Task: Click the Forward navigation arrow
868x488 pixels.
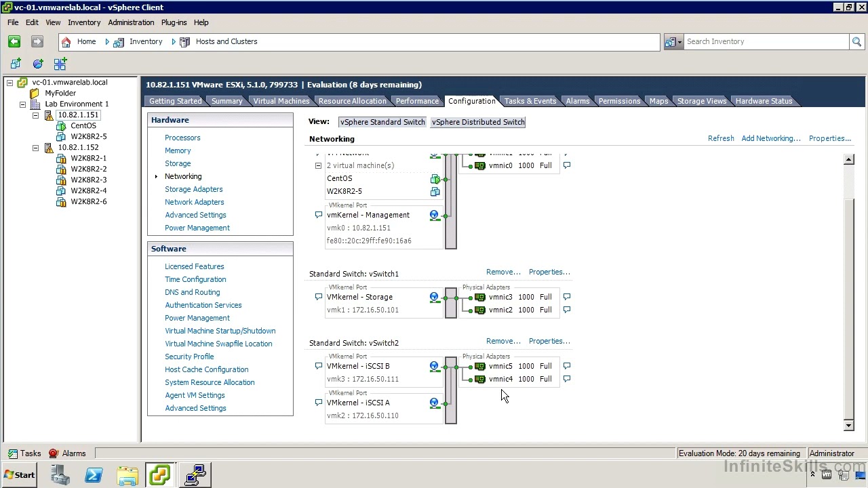Action: pos(37,41)
